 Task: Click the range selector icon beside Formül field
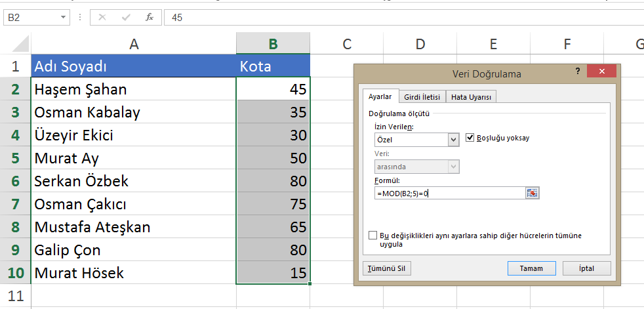[532, 193]
